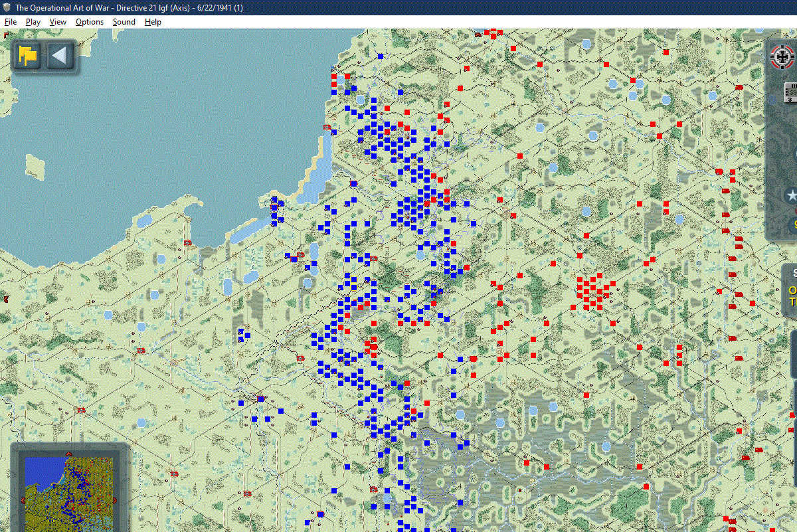Click the white star icon on right panel
The height and width of the screenshot is (532, 797).
point(790,195)
